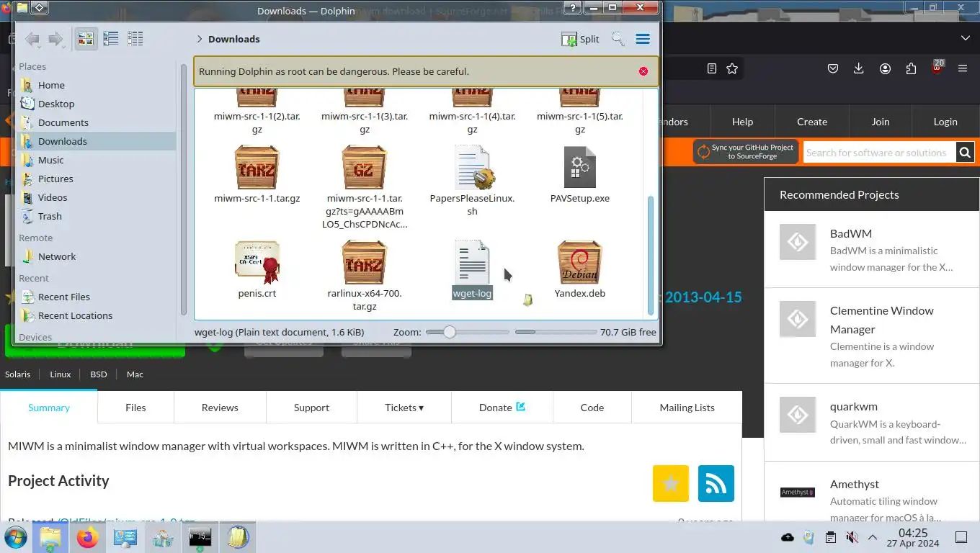The image size is (980, 553).
Task: Open Firefox application menu
Action: coord(963,68)
